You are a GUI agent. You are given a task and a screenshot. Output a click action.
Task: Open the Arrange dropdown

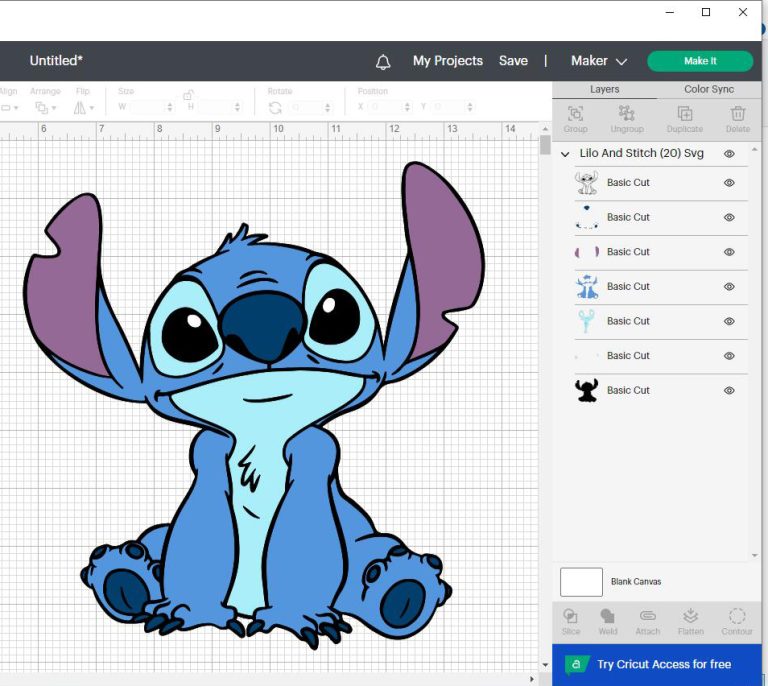[45, 107]
